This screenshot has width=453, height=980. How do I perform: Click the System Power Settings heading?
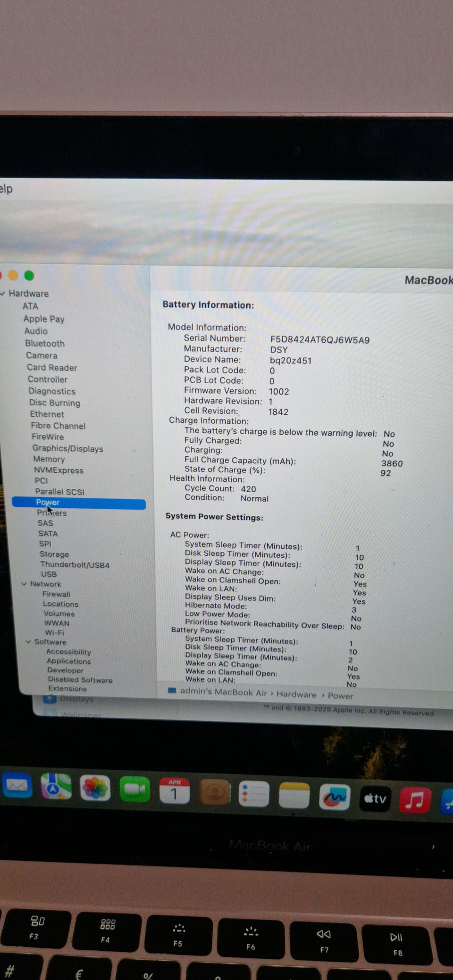click(214, 517)
